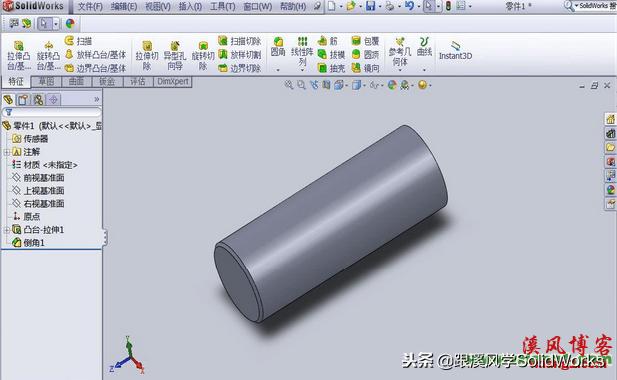Screen dimensions: 617x380
Task: Open the 视图(V) menu
Action: coord(158,6)
